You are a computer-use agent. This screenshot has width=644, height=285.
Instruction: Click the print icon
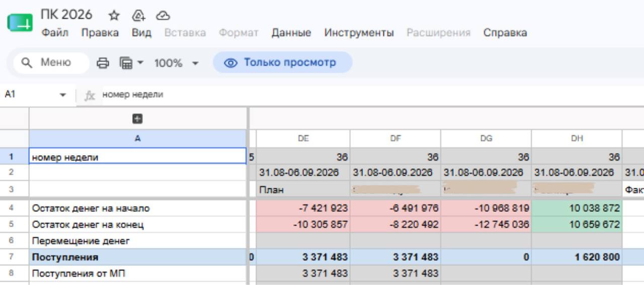[x=103, y=63]
